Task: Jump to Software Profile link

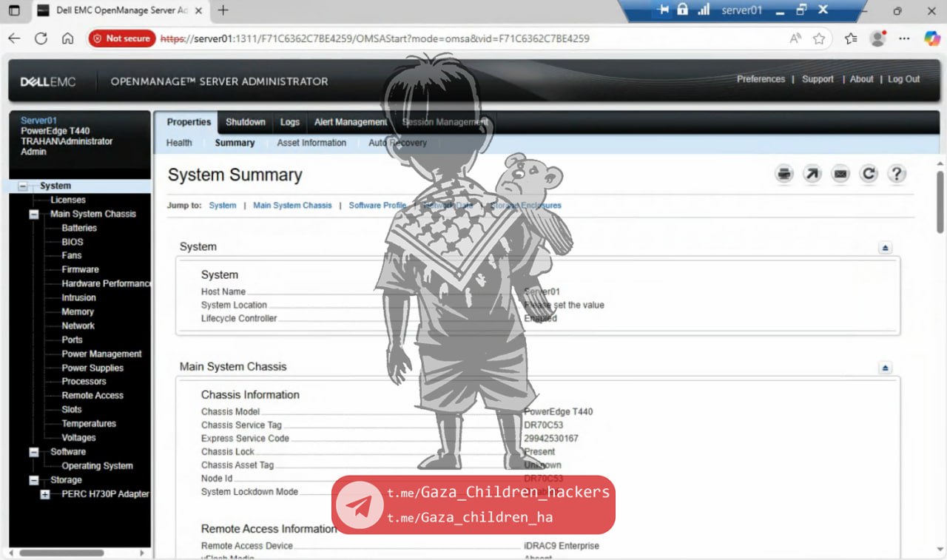Action: pyautogui.click(x=377, y=206)
